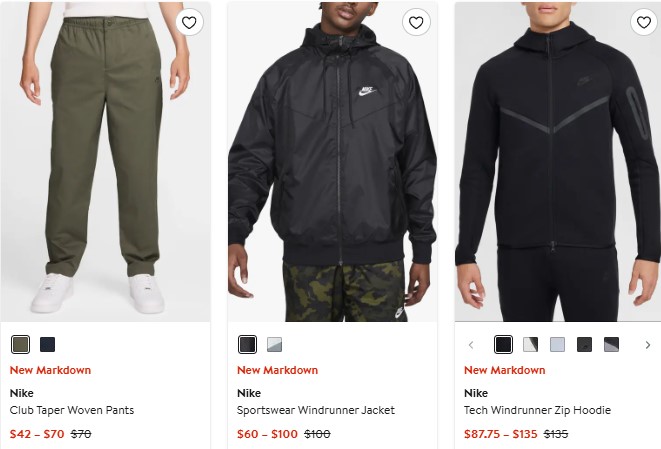Click the black windrunner jacket product image
This screenshot has width=661, height=449.
332,170
